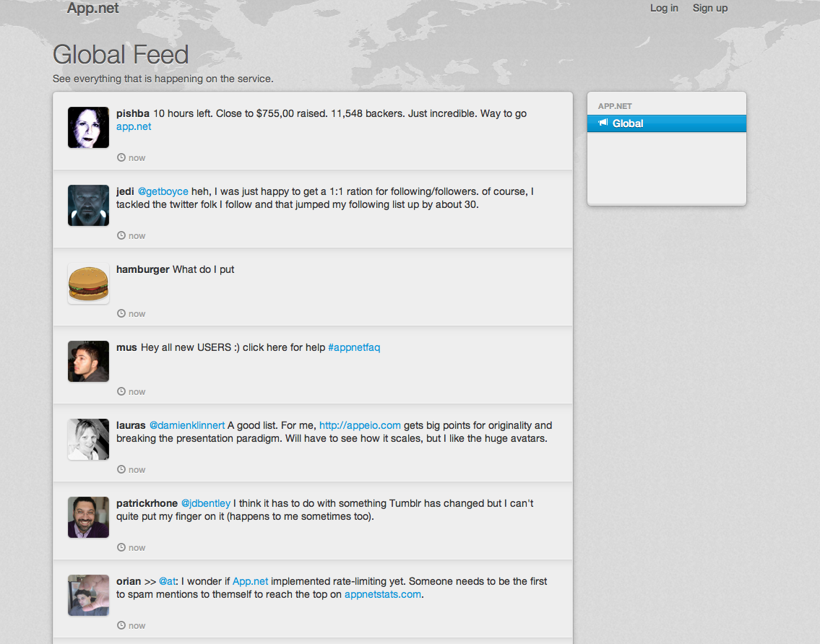The width and height of the screenshot is (820, 644).
Task: Click the clock icon on orian's post
Action: [x=121, y=625]
